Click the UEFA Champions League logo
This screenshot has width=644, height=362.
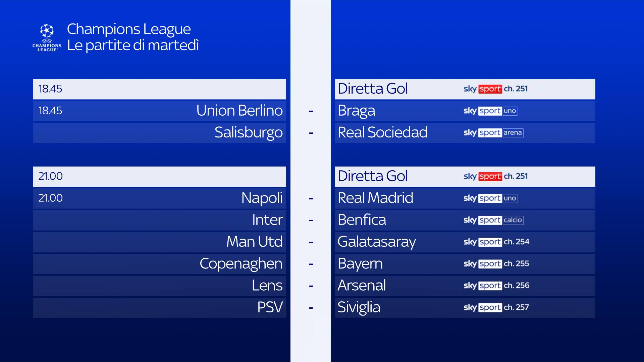coord(47,38)
